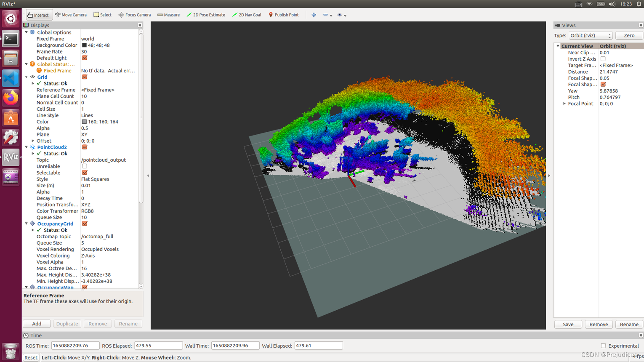Viewport: 644px width, 362px height.
Task: Collapse the PointCloud2 display node
Action: point(27,147)
